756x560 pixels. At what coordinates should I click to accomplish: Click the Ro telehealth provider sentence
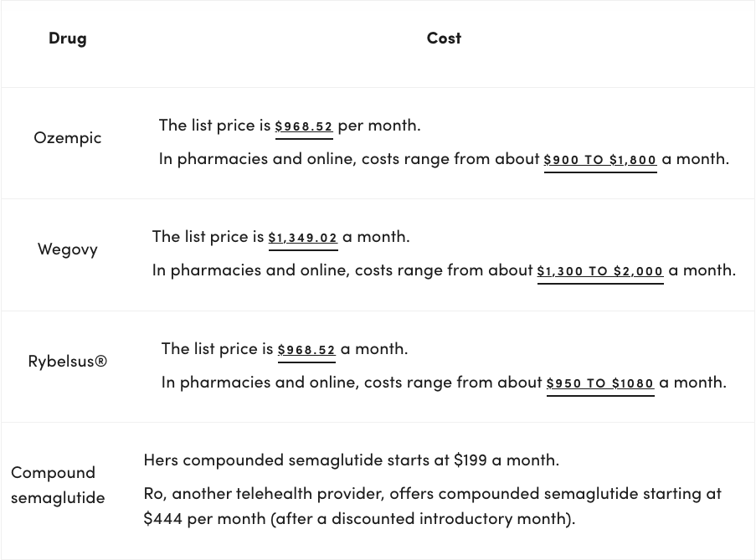pyautogui.click(x=433, y=506)
